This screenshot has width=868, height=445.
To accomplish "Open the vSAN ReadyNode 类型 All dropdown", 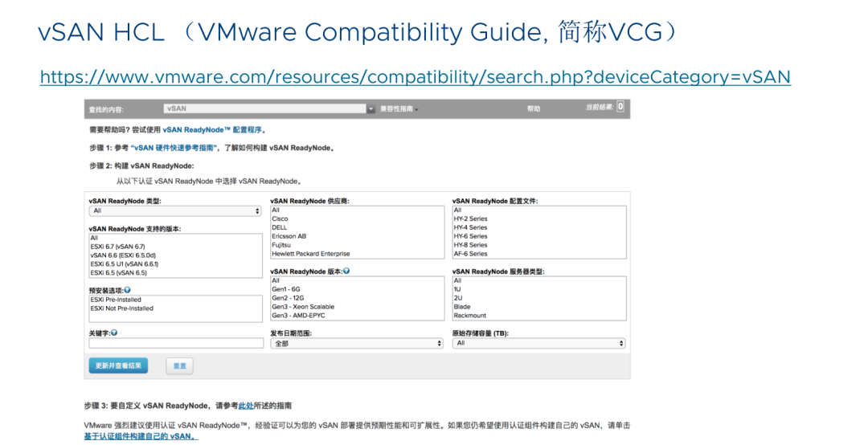I will coord(175,211).
